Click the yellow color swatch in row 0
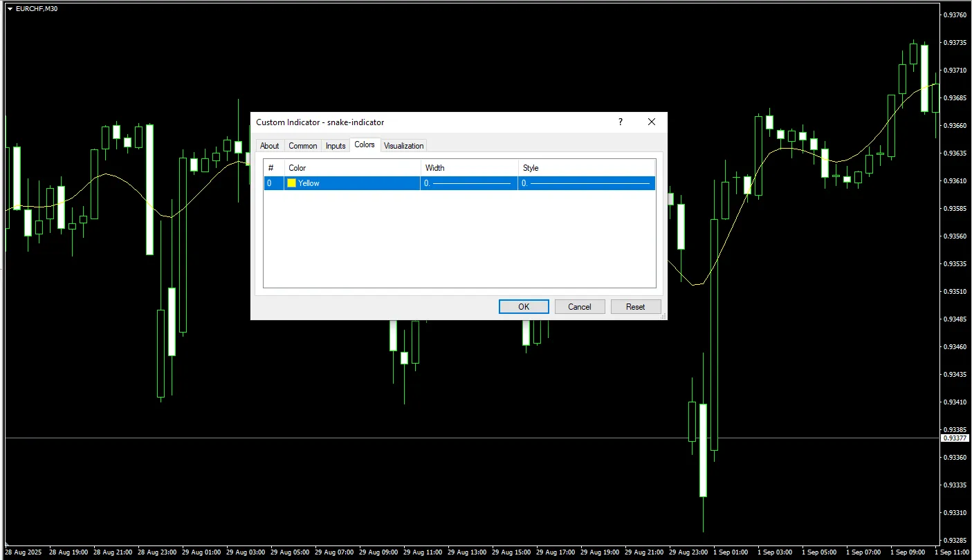The image size is (972, 560). pos(292,183)
